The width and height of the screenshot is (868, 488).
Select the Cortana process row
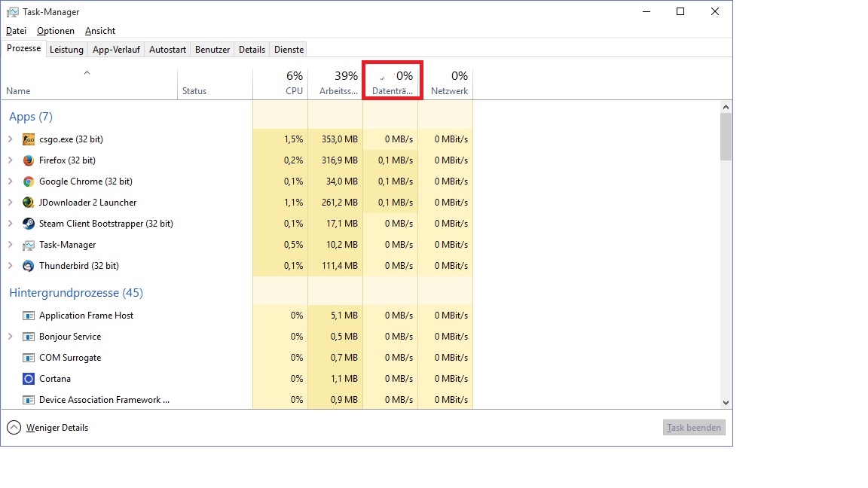pyautogui.click(x=237, y=379)
